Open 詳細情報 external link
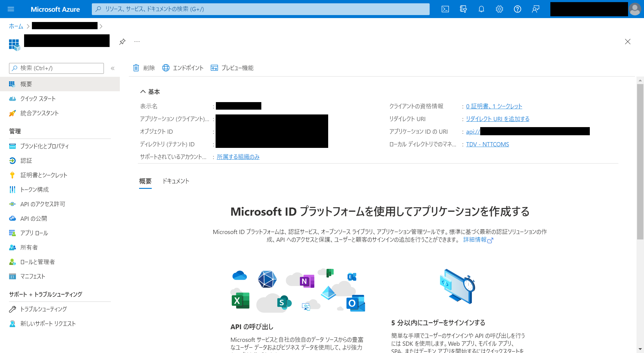This screenshot has width=644, height=353. [478, 240]
